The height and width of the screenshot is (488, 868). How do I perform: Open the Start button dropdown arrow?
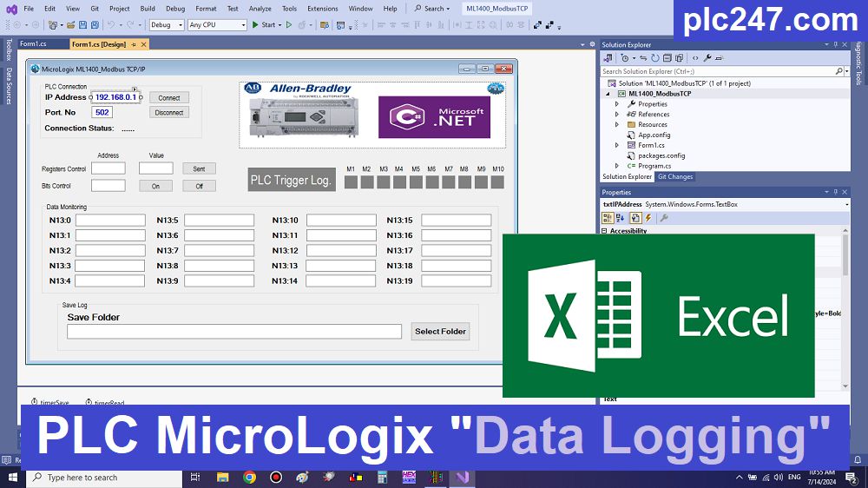[279, 25]
